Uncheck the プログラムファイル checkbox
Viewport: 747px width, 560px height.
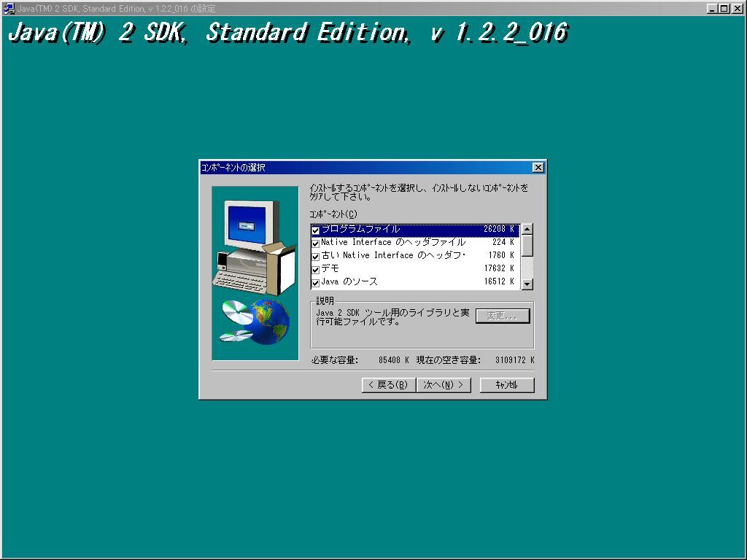point(315,230)
